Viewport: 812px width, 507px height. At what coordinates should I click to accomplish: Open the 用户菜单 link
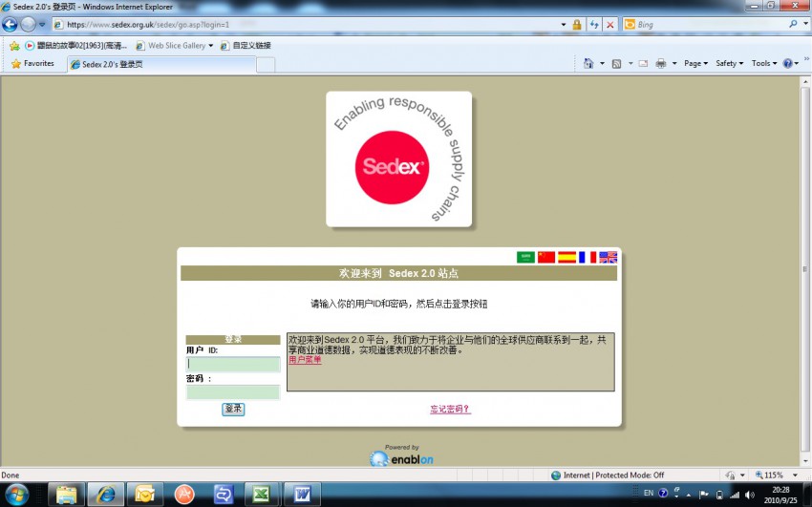305,360
